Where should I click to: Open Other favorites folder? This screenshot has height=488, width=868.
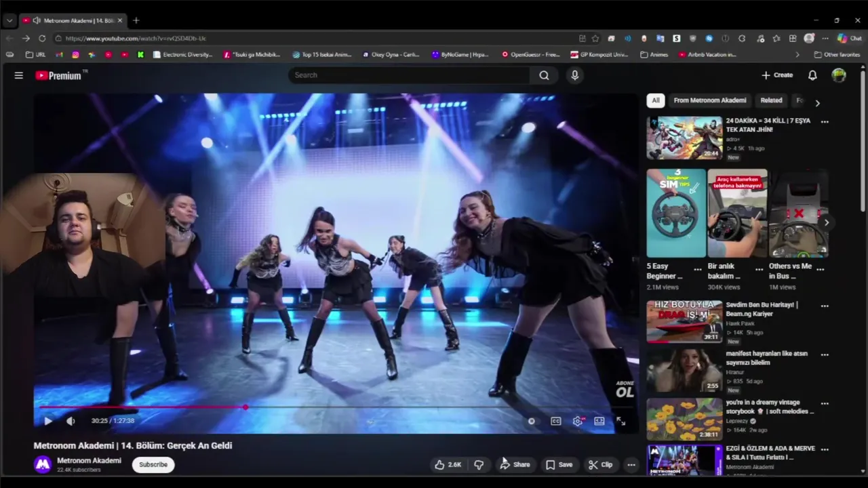pyautogui.click(x=837, y=54)
